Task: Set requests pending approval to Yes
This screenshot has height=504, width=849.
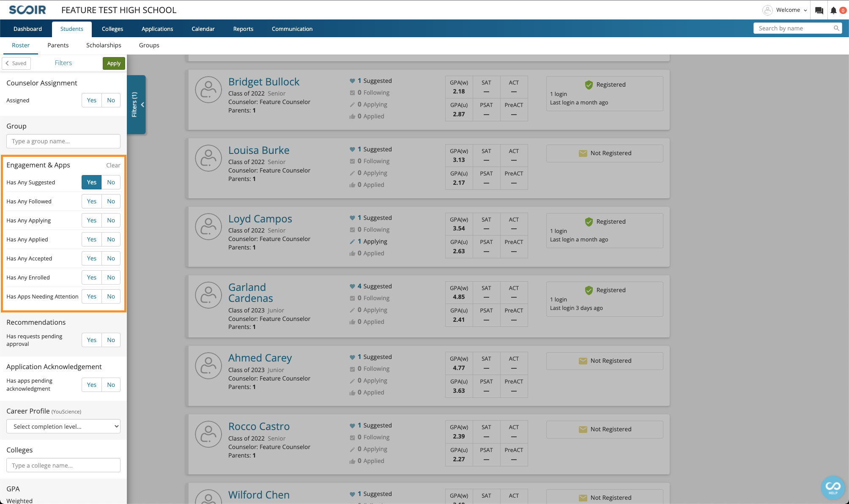Action: tap(92, 340)
